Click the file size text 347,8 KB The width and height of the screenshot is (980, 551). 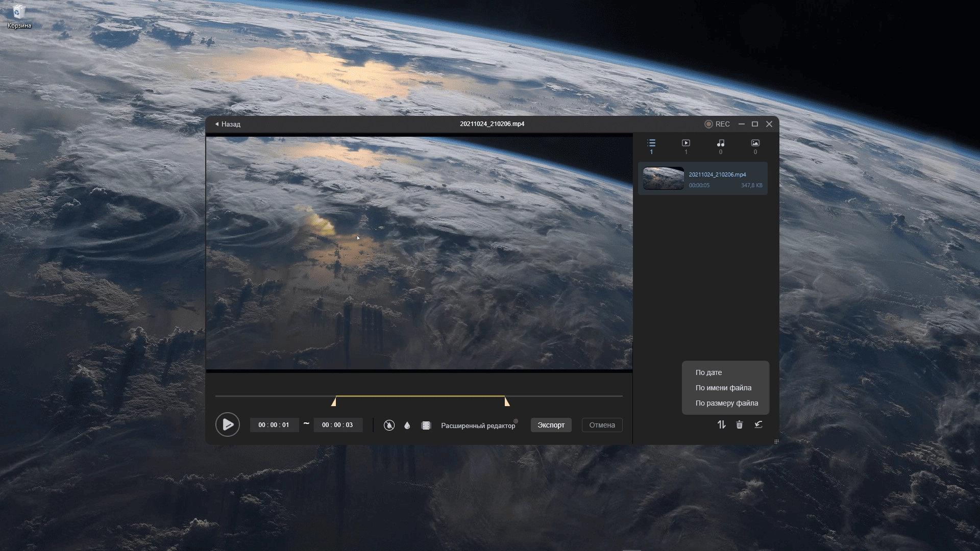pyautogui.click(x=752, y=185)
